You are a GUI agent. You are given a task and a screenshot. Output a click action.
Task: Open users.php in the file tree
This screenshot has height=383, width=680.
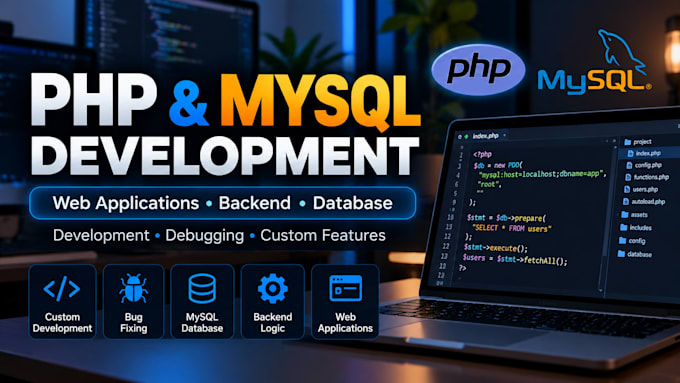point(641,189)
